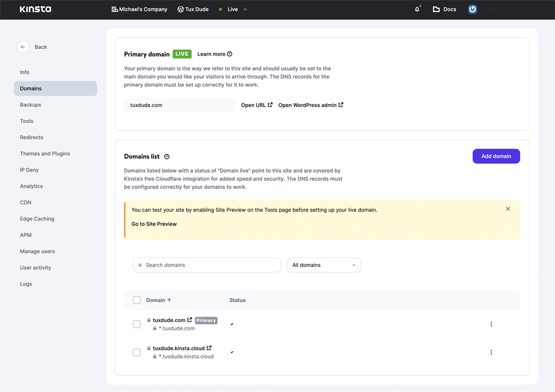Open User activity in the sidebar
The height and width of the screenshot is (392, 555).
(x=35, y=268)
